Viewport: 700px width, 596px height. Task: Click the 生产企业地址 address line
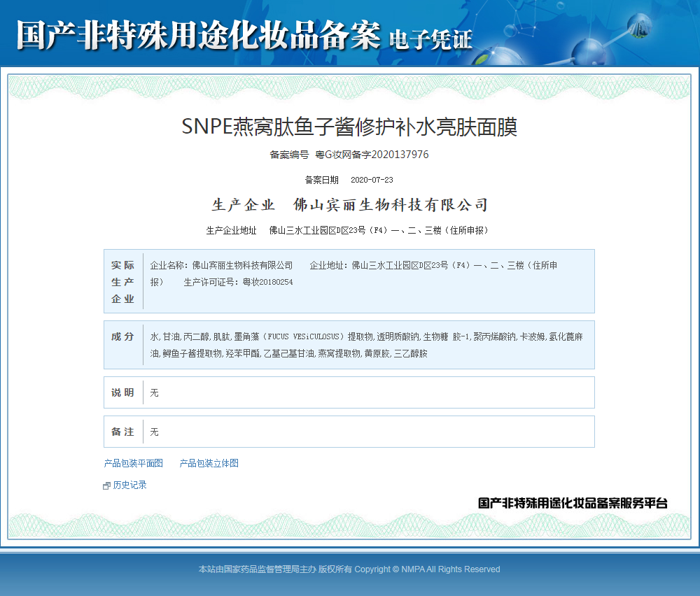point(347,230)
